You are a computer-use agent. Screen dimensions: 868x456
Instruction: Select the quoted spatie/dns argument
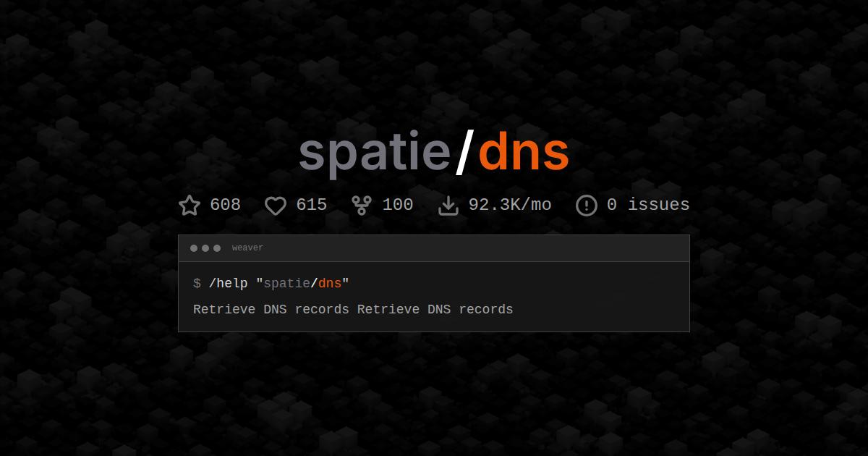[305, 283]
